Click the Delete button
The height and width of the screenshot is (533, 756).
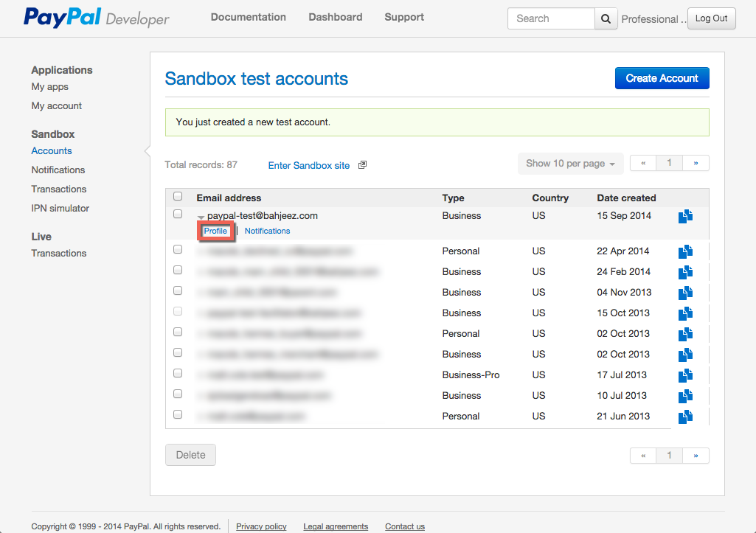[190, 455]
